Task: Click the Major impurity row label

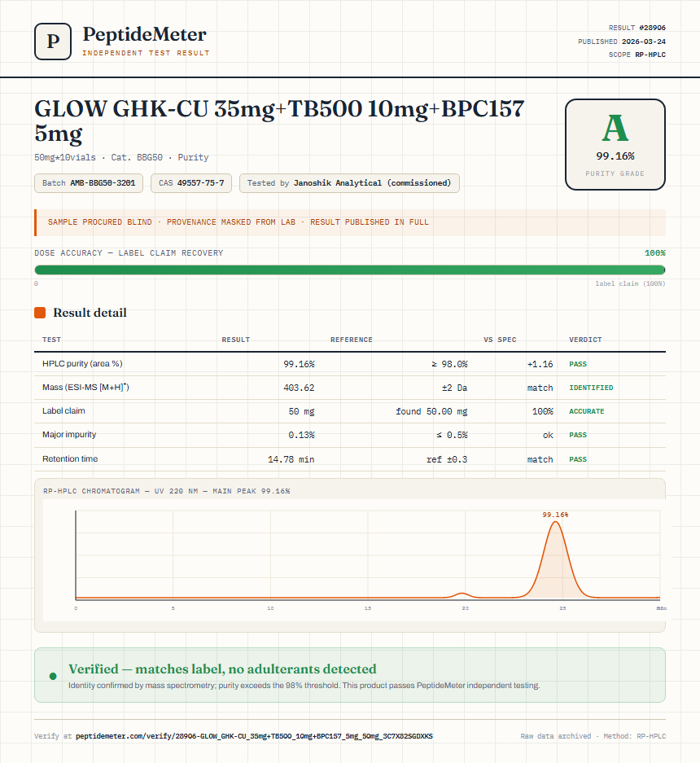Action: click(69, 434)
